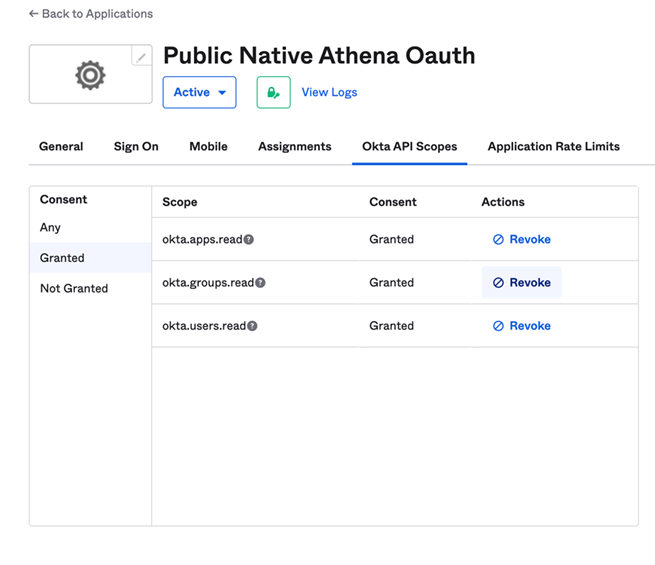The image size is (655, 565).
Task: Switch to the General tab
Action: [61, 146]
